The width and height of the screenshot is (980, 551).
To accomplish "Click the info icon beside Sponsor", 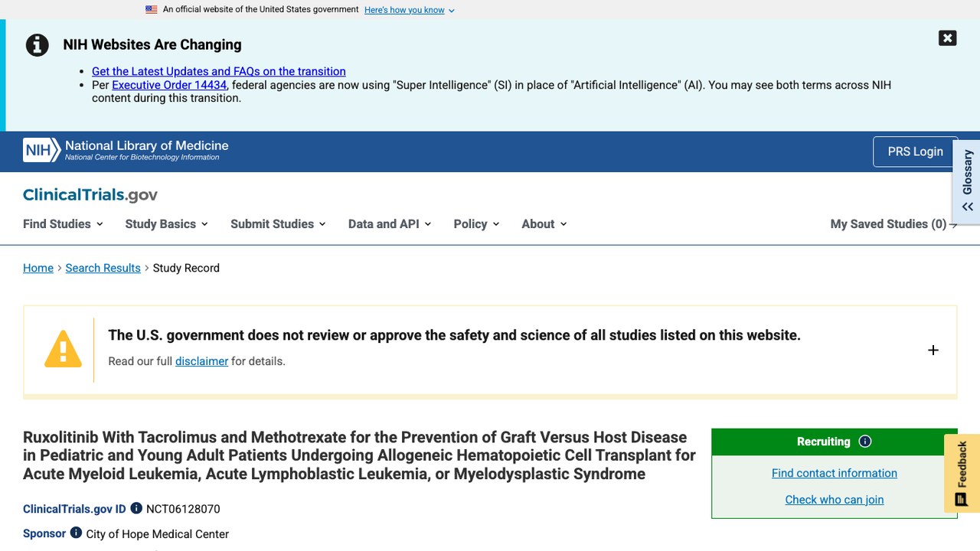I will point(76,533).
